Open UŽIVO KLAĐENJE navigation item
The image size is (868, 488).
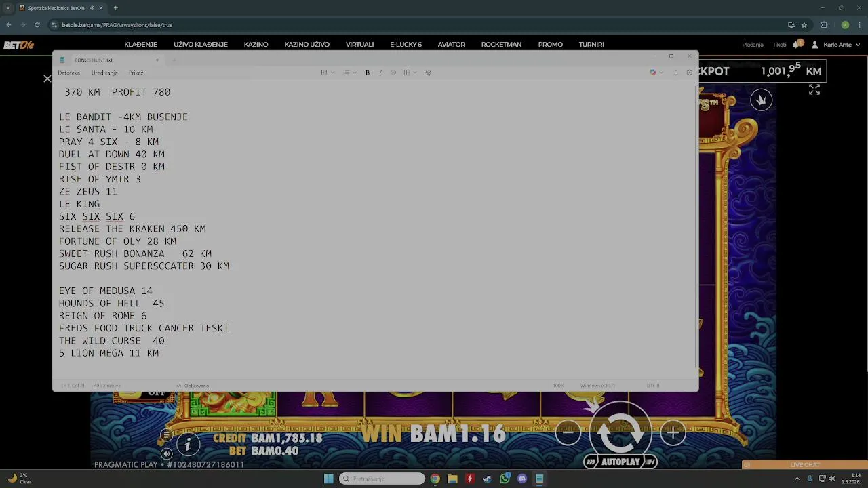click(200, 45)
